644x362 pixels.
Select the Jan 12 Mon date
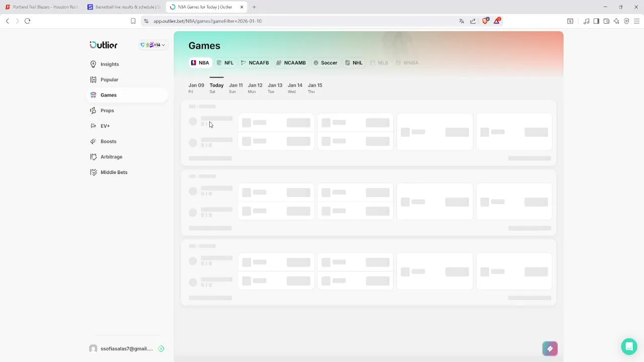point(255,88)
